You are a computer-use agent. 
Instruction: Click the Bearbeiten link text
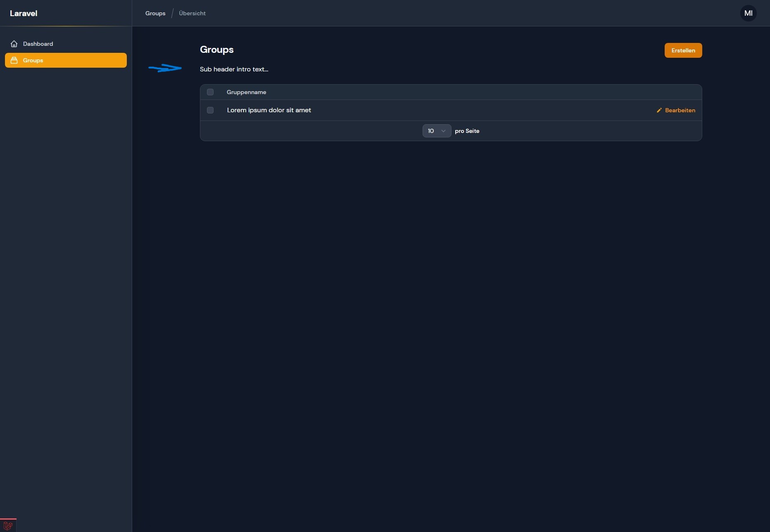click(x=680, y=110)
